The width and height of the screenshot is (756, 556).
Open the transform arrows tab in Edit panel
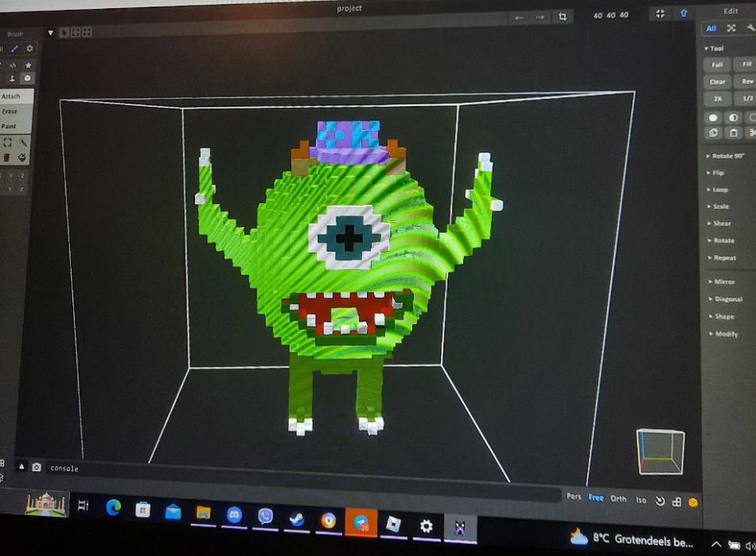731,28
